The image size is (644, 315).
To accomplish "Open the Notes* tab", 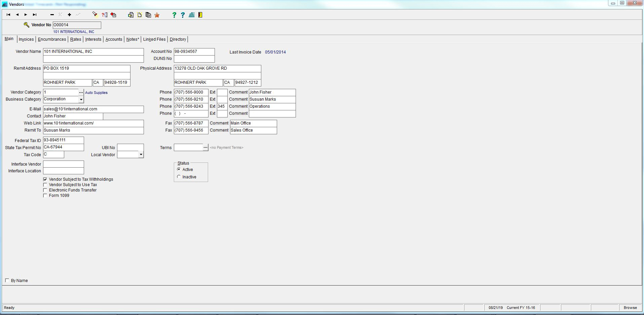I will point(132,39).
